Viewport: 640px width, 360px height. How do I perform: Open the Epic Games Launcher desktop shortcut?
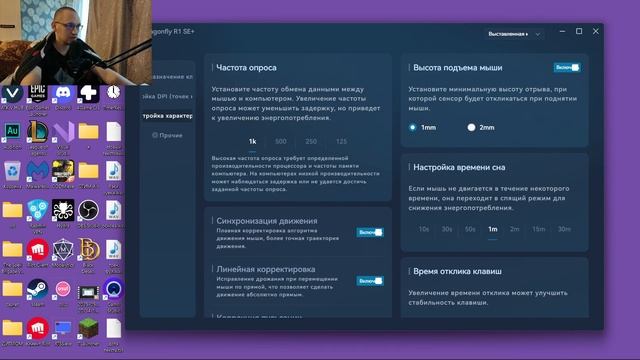38,94
